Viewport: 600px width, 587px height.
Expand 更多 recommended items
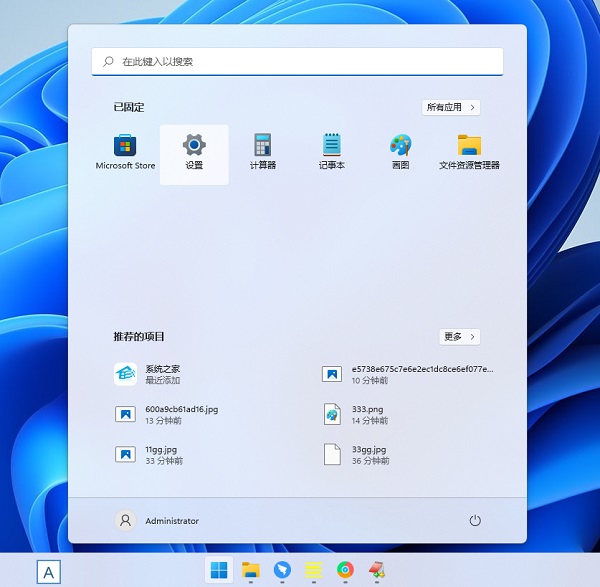click(460, 337)
